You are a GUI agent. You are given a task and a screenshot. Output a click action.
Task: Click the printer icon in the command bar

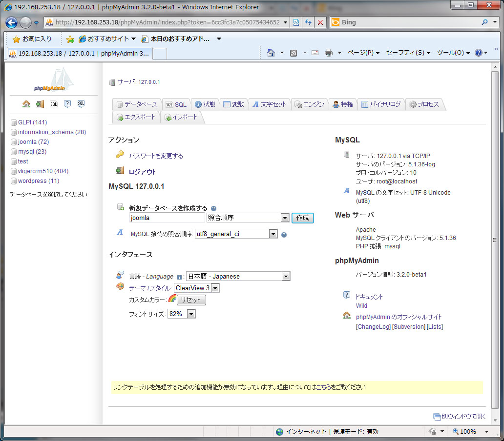[x=329, y=53]
